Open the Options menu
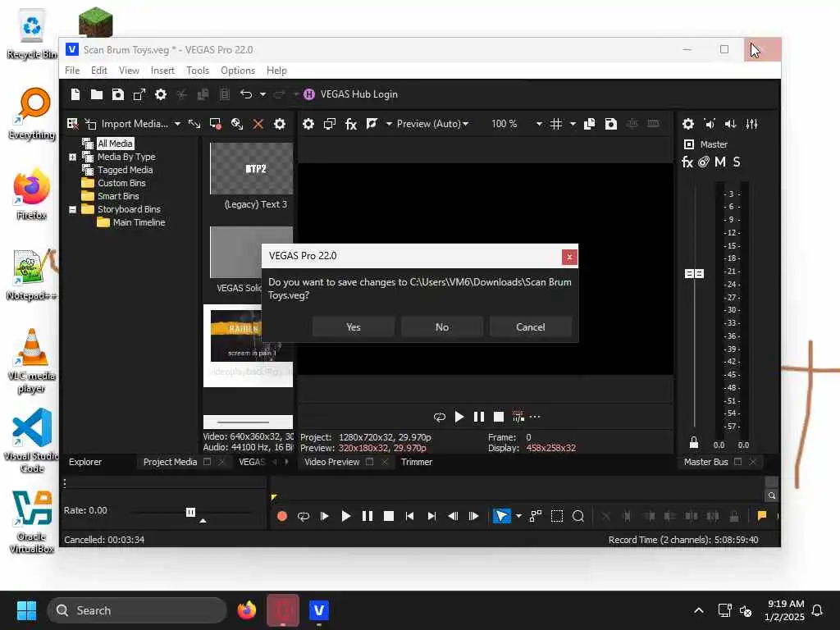Viewport: 840px width, 630px height. tap(238, 71)
